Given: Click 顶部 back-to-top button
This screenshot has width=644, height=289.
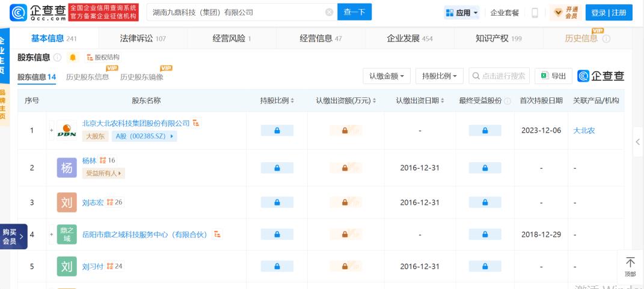Looking at the screenshot, I should coord(630,266).
